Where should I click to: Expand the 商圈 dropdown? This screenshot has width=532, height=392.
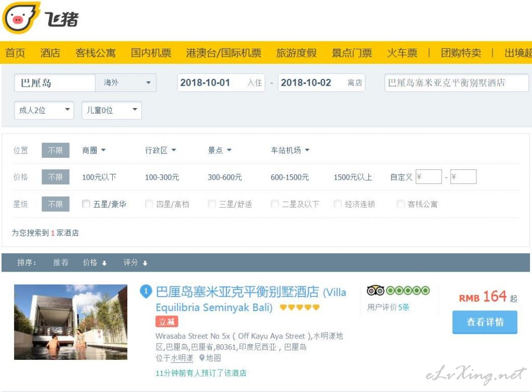94,150
